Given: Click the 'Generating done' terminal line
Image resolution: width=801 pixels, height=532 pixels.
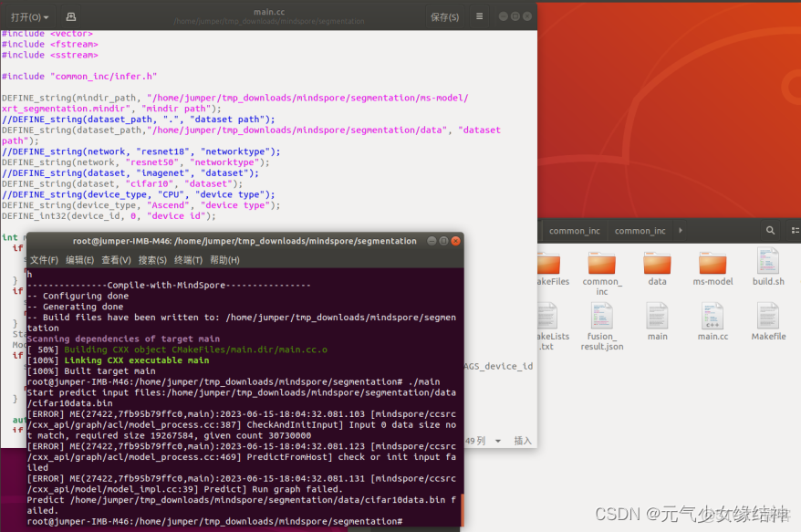Looking at the screenshot, I should (x=75, y=306).
